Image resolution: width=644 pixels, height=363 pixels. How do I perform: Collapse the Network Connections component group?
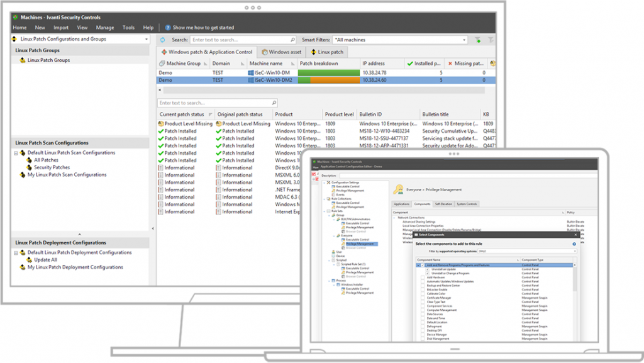394,218
